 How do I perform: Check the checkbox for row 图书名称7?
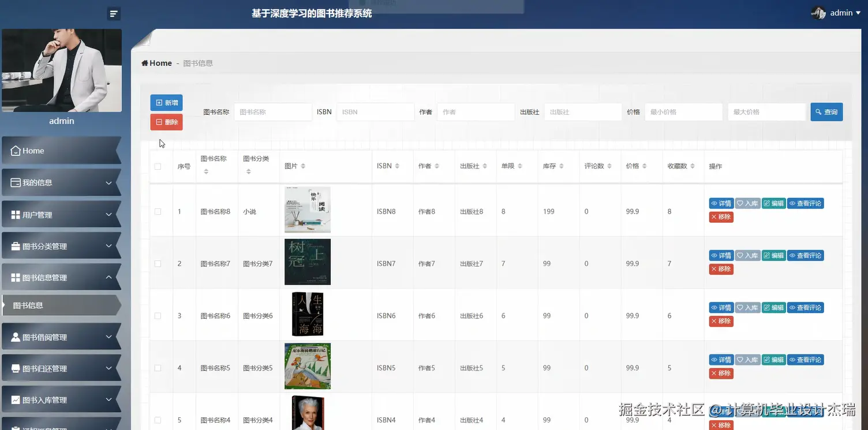[x=158, y=264]
